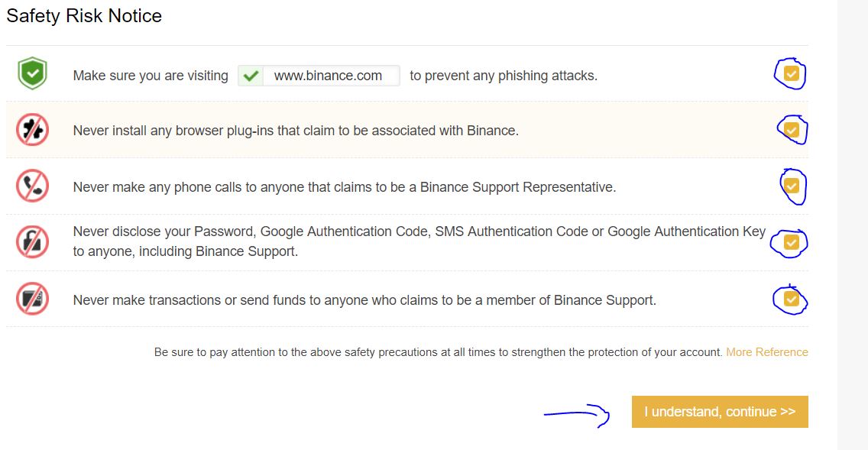
Task: Click the no sending funds wallet icon
Action: click(x=32, y=299)
